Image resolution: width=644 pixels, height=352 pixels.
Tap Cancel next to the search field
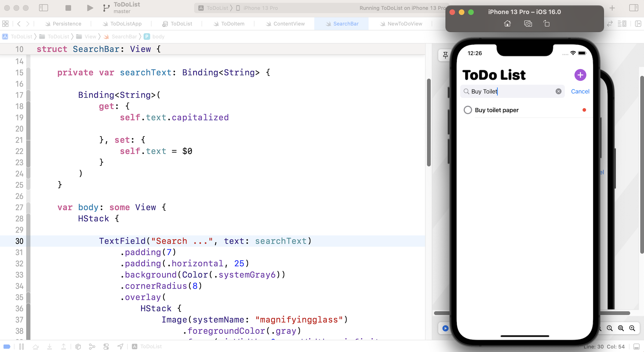point(580,91)
